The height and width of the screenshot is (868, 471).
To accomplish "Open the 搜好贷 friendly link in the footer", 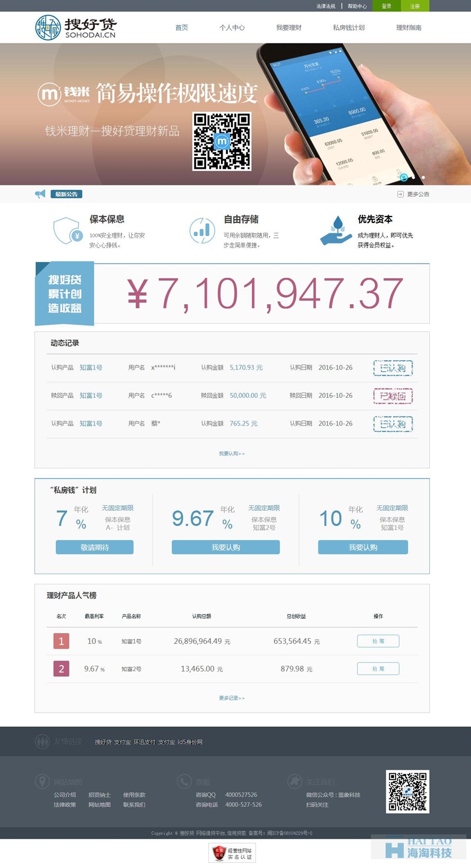I will pos(103,742).
